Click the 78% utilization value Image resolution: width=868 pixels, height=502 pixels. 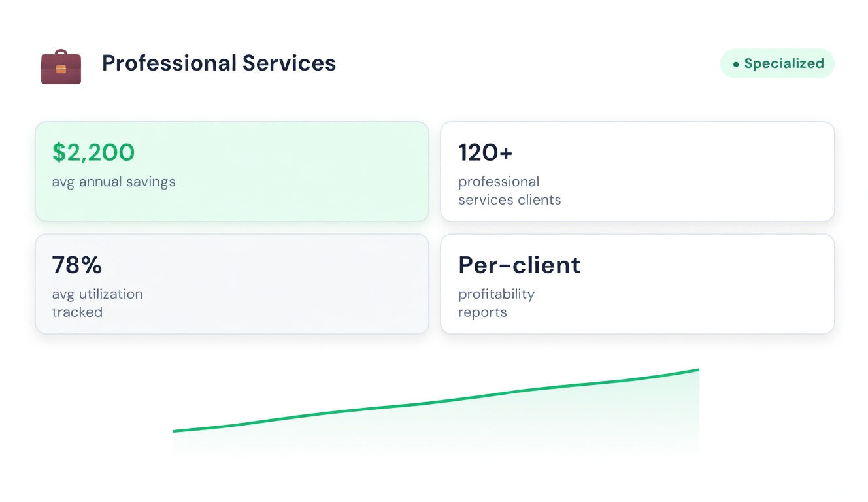(x=77, y=265)
